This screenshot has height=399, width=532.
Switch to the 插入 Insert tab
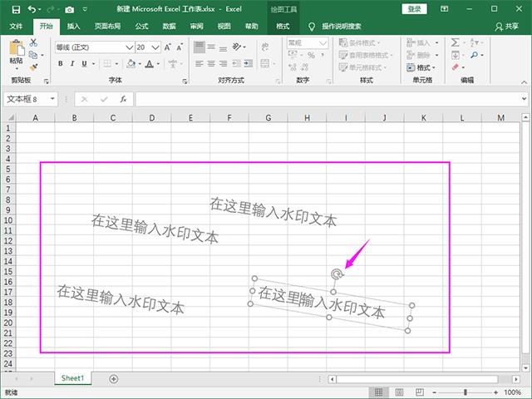click(73, 26)
